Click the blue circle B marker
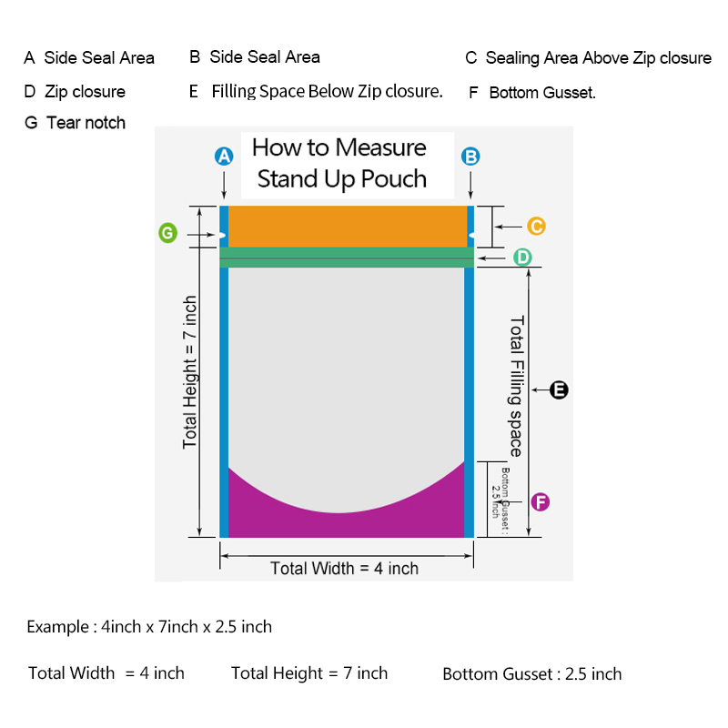The height and width of the screenshot is (728, 728). pos(470,157)
